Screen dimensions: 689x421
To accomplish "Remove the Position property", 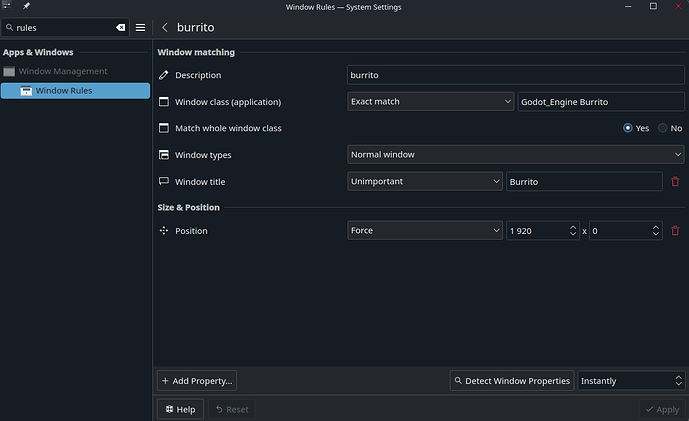I will pyautogui.click(x=675, y=231).
